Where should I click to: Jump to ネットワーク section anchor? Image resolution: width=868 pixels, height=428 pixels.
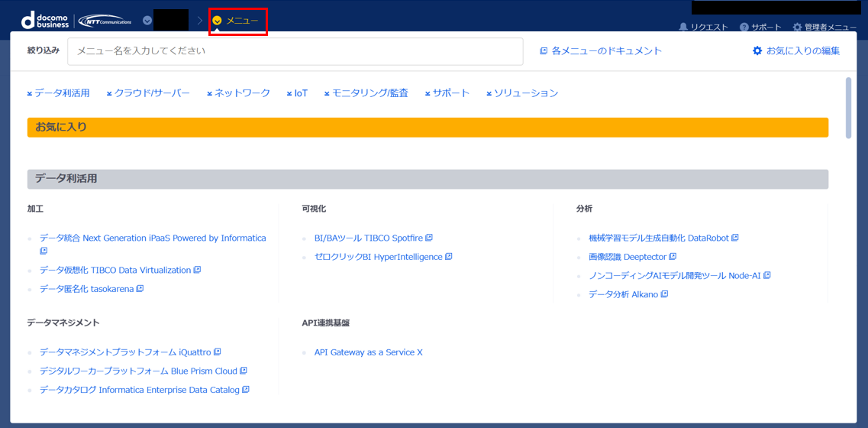pyautogui.click(x=238, y=93)
